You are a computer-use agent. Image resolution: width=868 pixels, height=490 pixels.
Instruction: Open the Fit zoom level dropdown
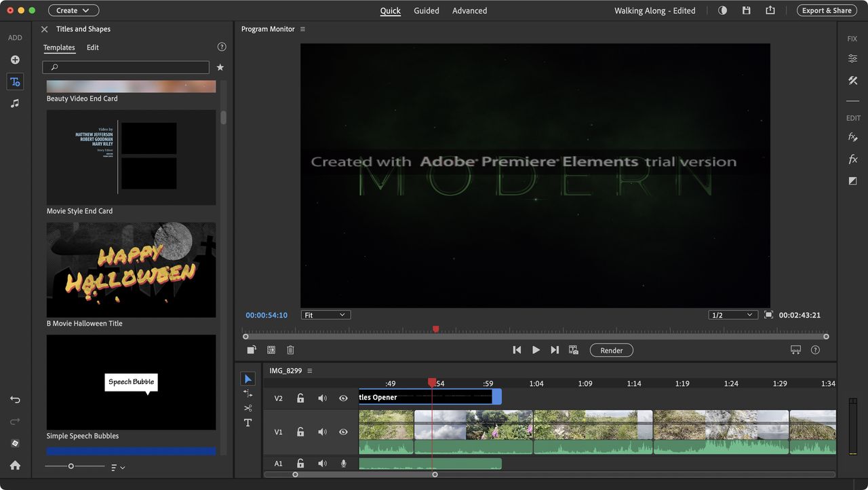[x=325, y=315]
